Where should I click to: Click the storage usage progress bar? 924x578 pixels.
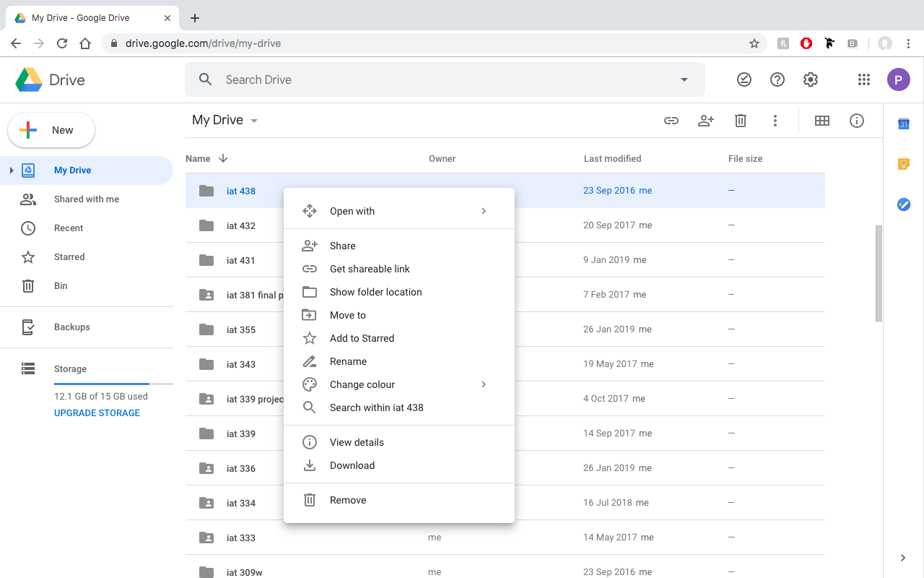(x=113, y=384)
